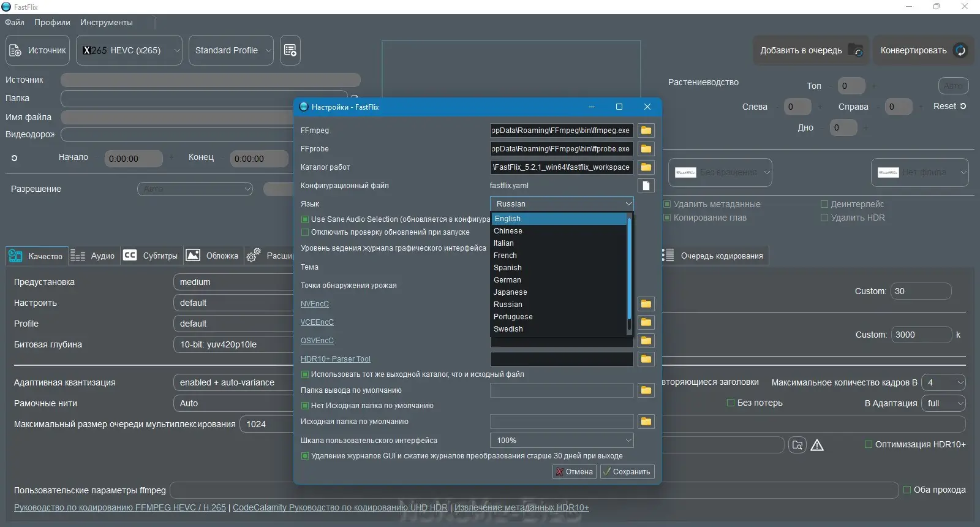Image resolution: width=980 pixels, height=527 pixels.
Task: Open the HDR10+ Parser Tool link
Action: (336, 359)
